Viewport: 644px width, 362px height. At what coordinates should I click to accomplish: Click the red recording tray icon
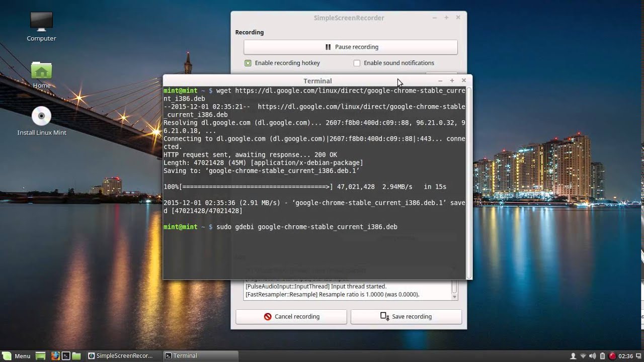pyautogui.click(x=612, y=356)
